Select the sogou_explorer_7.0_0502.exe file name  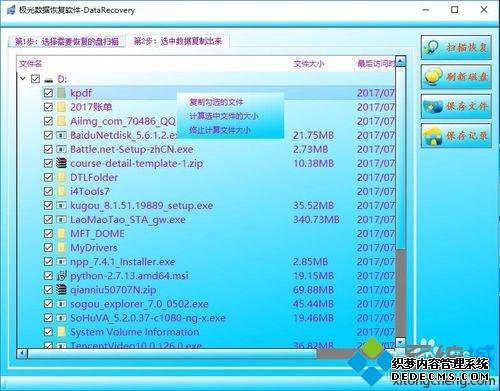pos(139,304)
